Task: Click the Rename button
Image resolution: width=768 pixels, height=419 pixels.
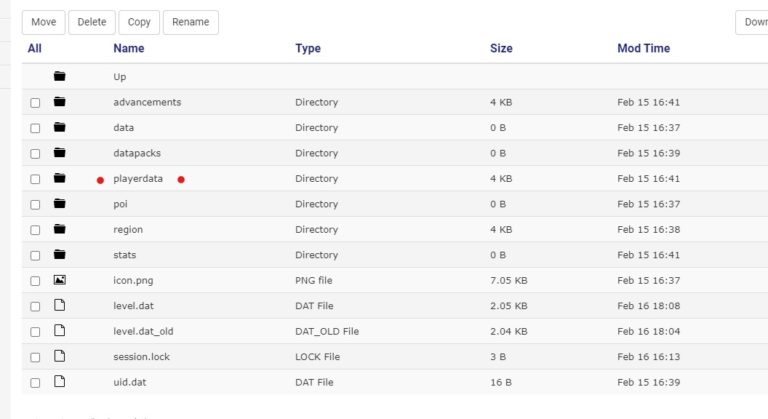Action: click(190, 22)
